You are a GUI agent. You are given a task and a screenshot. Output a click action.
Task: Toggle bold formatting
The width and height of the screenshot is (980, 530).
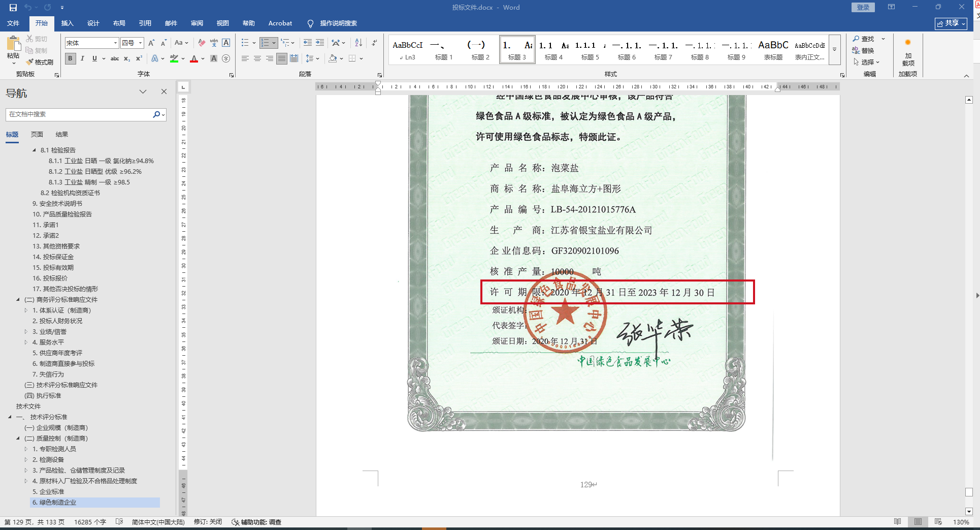coord(70,58)
